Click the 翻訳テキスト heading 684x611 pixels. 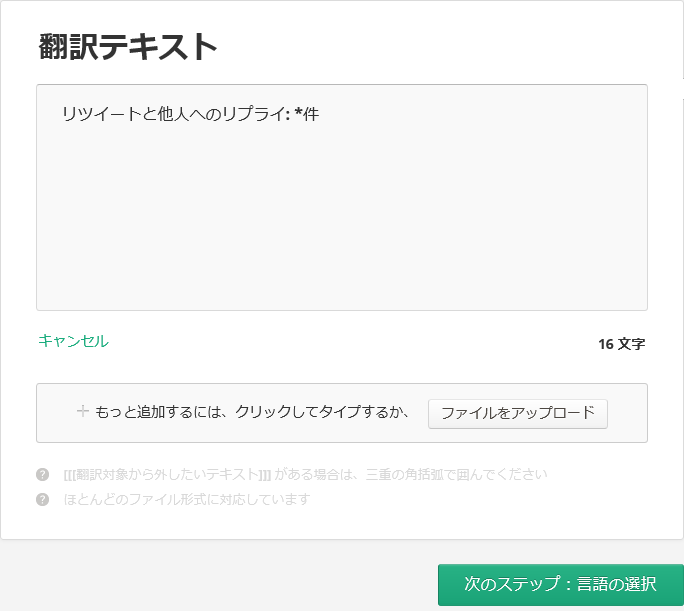(x=128, y=46)
